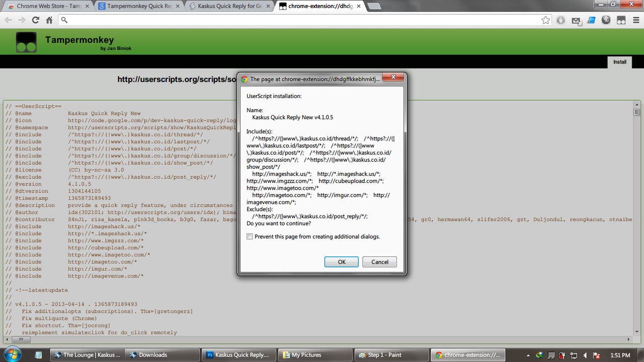
Task: Reload the page with refresh icon
Action: point(35,20)
